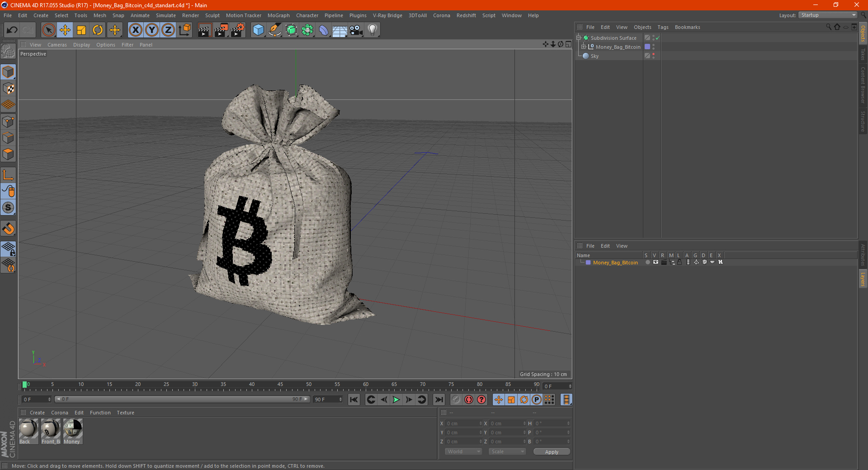Toggle Sky object visibility dots
The image size is (868, 470).
point(653,56)
